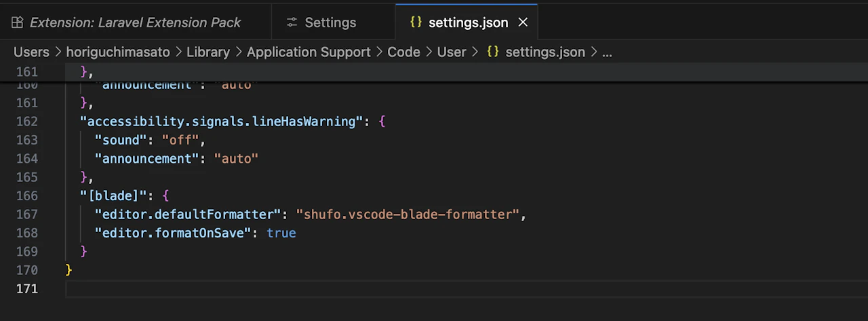The width and height of the screenshot is (868, 321).
Task: Expand the breadcrumb ellipsis symbol path
Action: 607,52
